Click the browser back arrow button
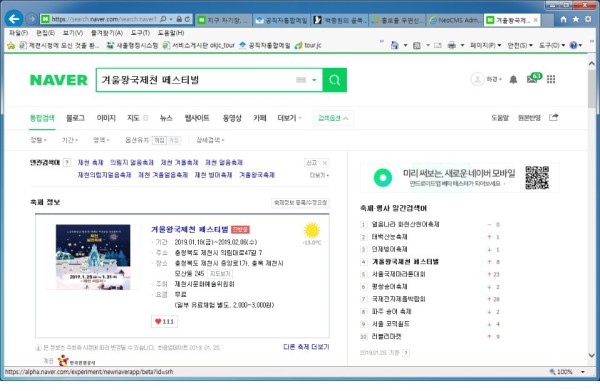 point(14,19)
